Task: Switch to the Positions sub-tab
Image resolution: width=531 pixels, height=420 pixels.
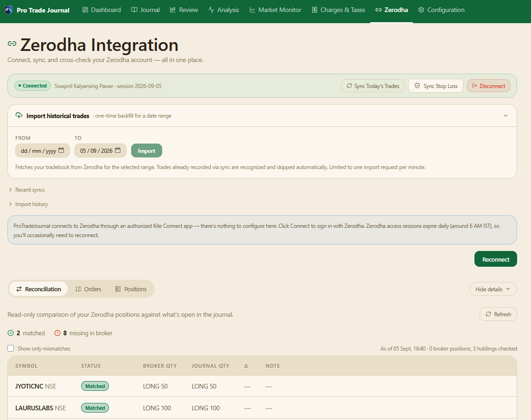Action: click(x=131, y=289)
